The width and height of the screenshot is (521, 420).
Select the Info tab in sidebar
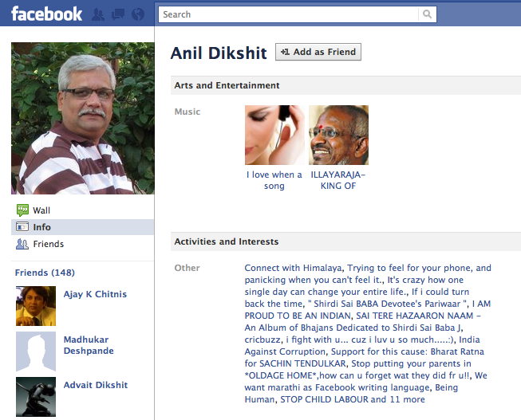coord(83,227)
